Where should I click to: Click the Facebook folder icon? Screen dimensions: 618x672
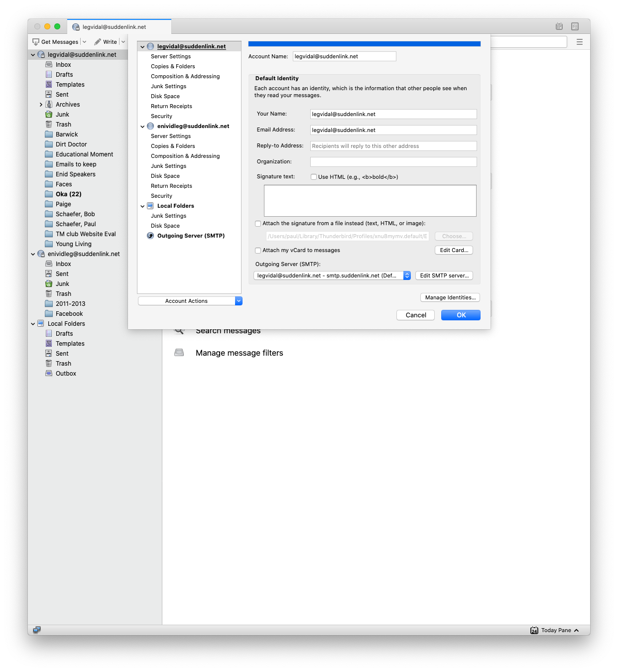click(x=49, y=313)
